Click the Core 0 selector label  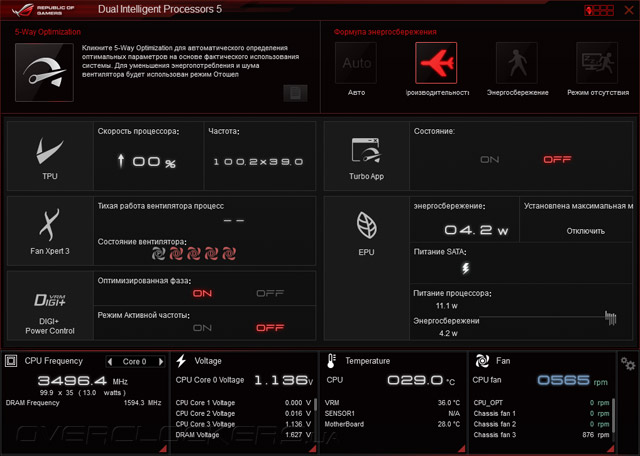(x=134, y=362)
